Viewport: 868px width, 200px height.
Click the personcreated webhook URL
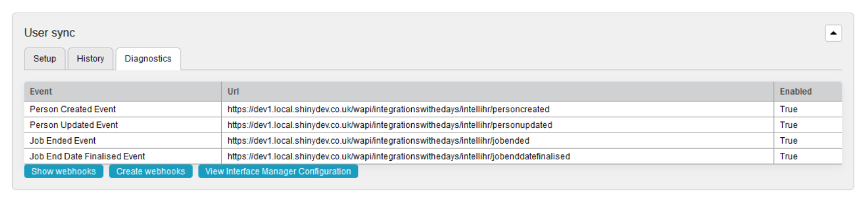tap(388, 109)
